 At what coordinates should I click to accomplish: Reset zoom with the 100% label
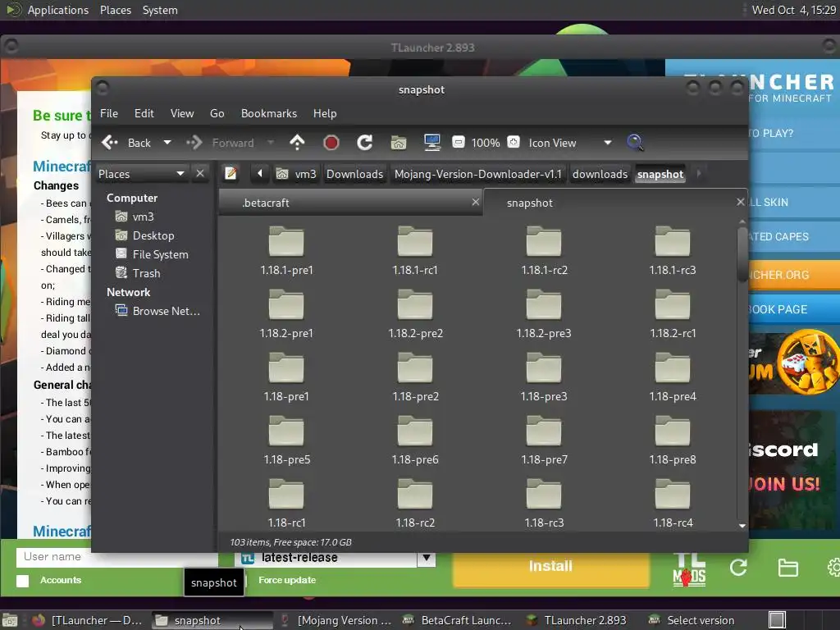click(486, 143)
